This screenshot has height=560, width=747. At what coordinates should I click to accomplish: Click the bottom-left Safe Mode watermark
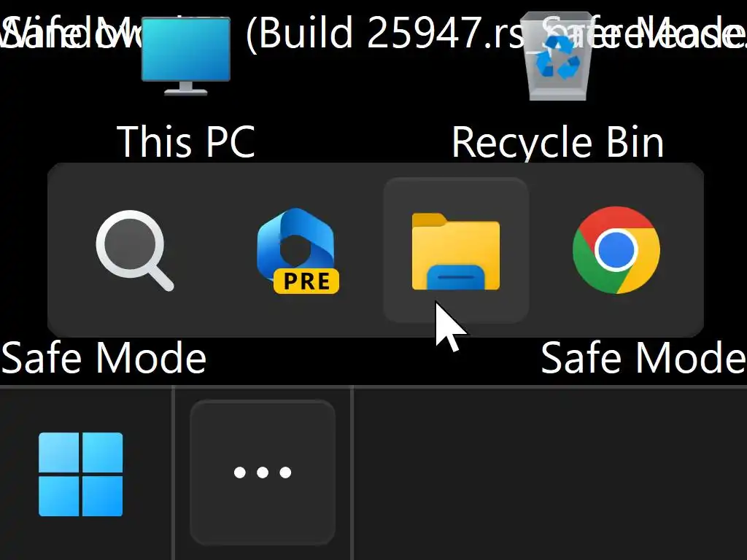(104, 357)
